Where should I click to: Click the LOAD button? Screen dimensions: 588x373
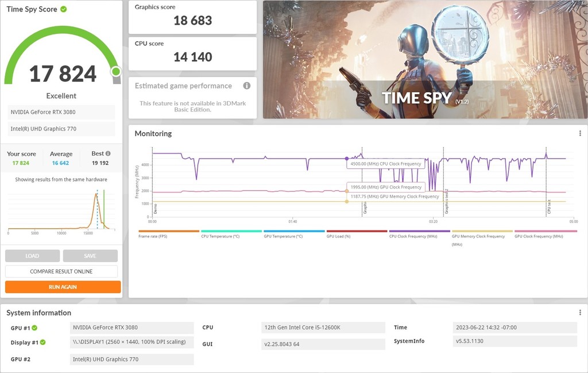(x=32, y=256)
